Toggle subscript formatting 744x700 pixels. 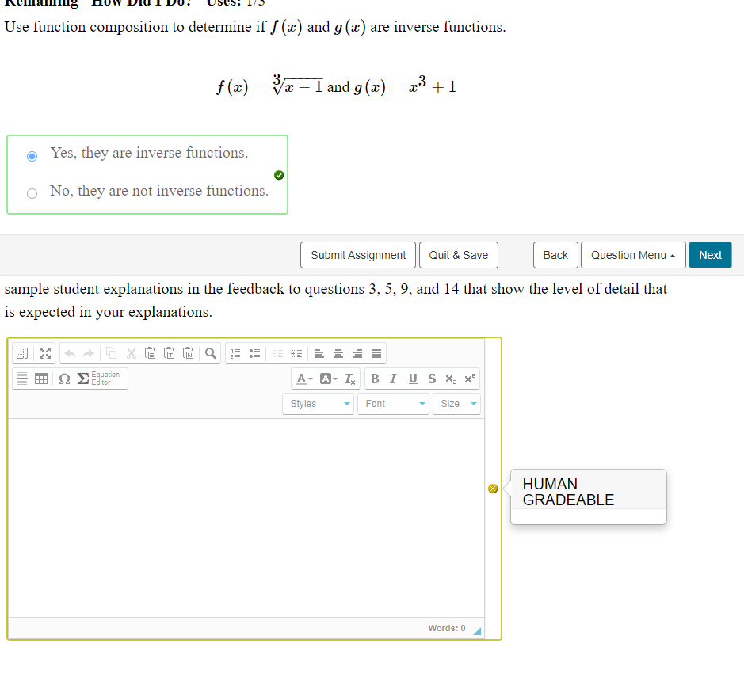coord(451,379)
